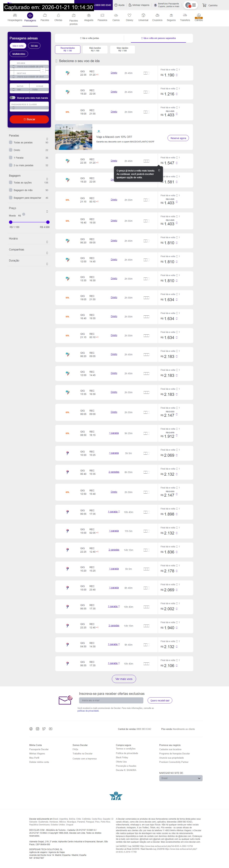Check the Bagagem de mão filter
Viewport: 229px width, 868px height.
[x=11, y=190]
